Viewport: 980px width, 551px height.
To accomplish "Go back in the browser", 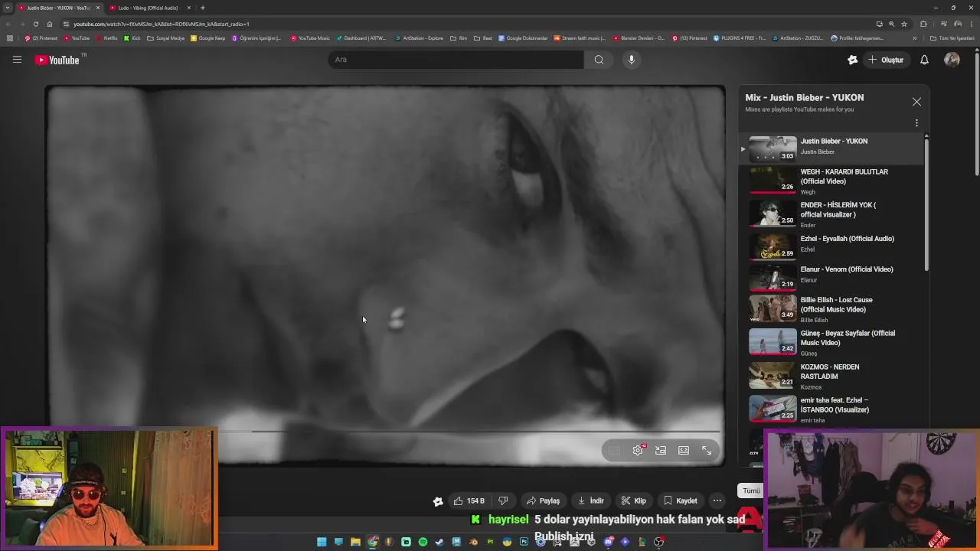I will click(8, 24).
